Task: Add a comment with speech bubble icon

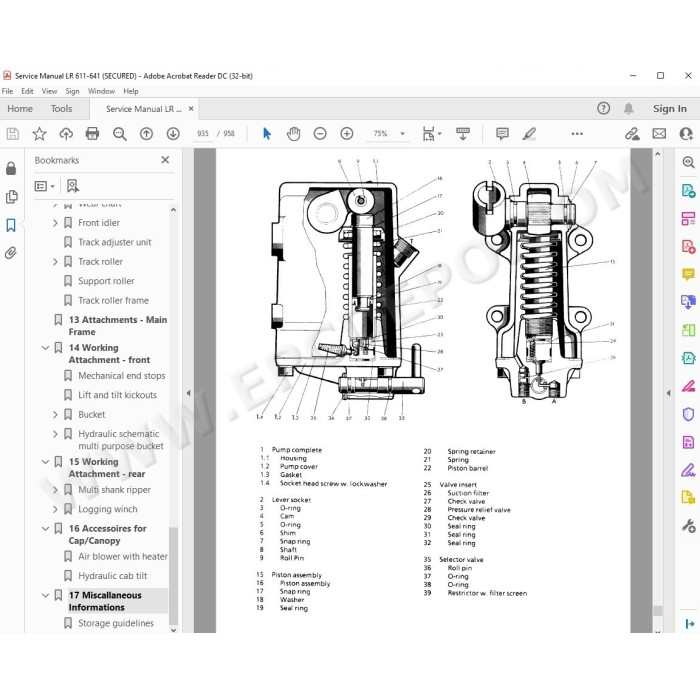Action: (502, 133)
